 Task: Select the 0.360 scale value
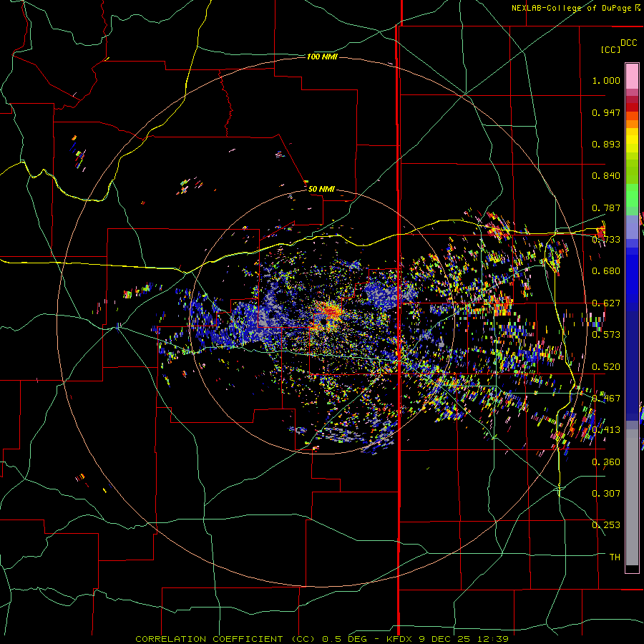(606, 462)
